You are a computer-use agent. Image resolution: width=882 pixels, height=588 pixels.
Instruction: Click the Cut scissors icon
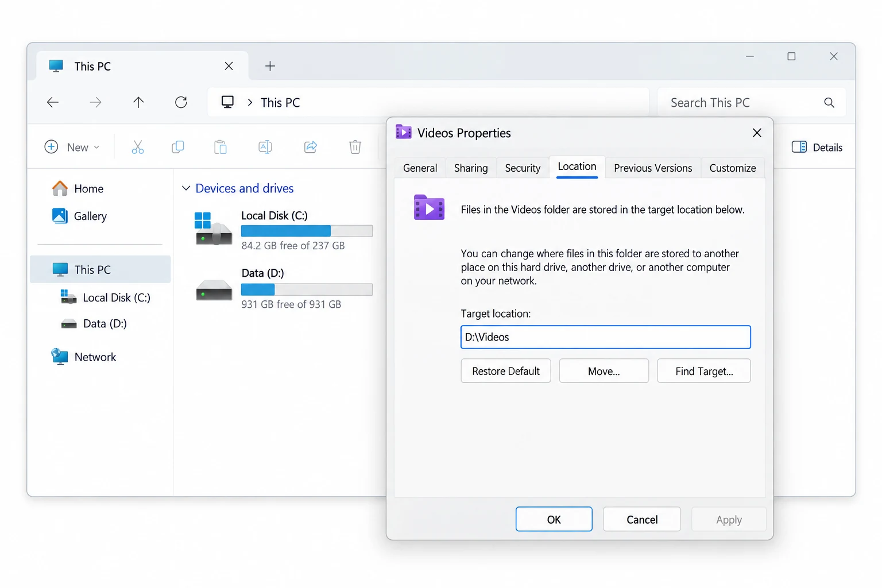(x=138, y=147)
